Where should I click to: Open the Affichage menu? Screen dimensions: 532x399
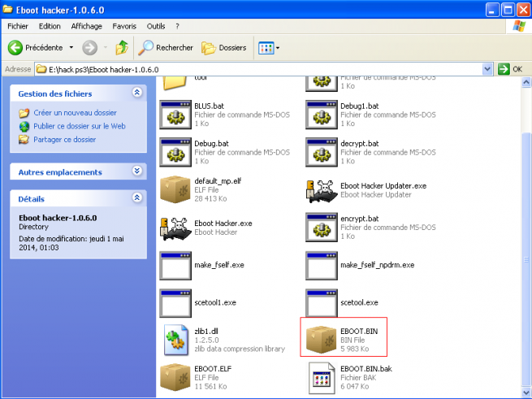tap(86, 26)
